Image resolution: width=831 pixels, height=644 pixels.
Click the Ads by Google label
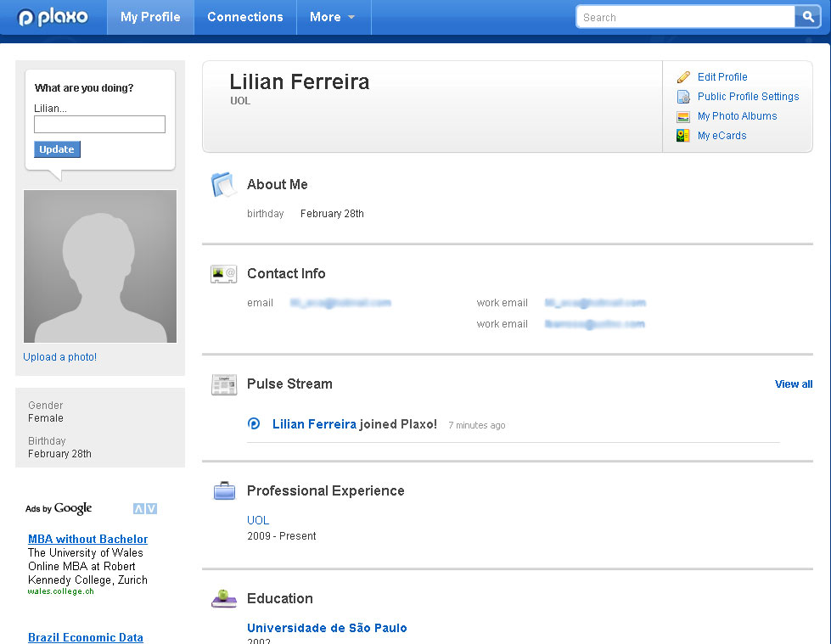[59, 508]
